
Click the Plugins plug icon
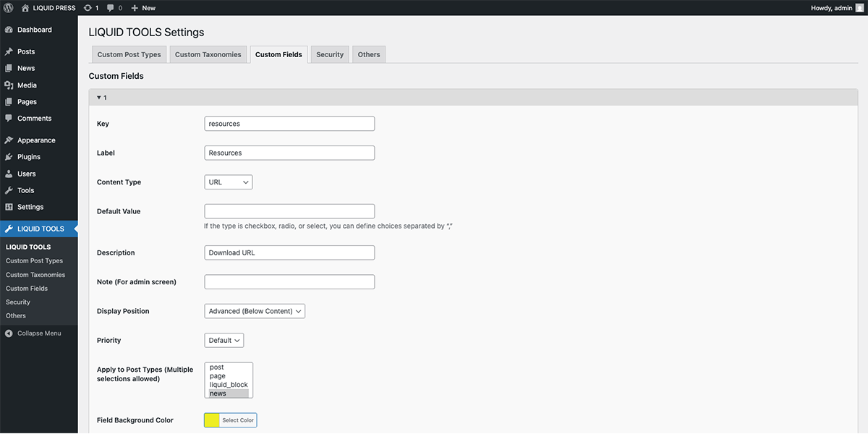9,157
